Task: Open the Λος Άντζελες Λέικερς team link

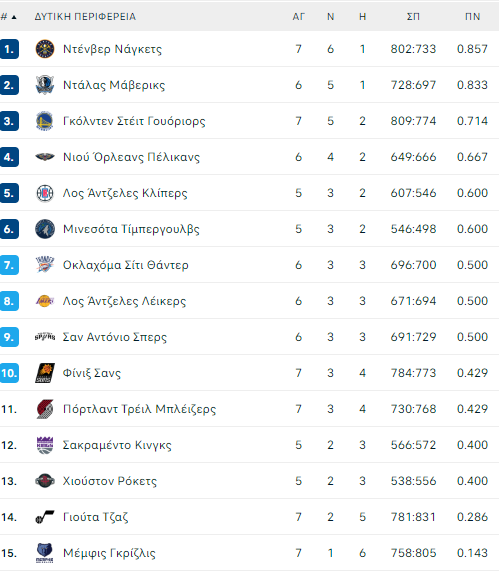Action: pos(124,301)
